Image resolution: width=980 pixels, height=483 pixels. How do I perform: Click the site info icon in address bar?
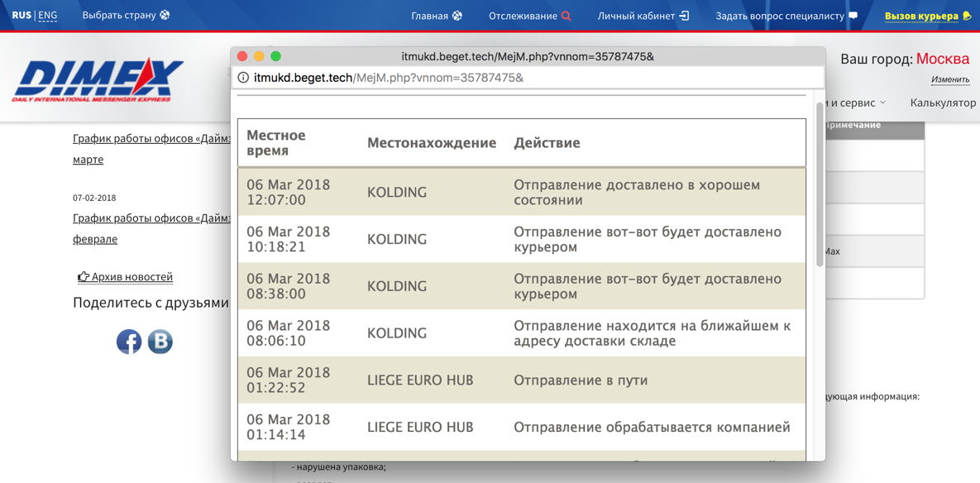click(x=243, y=78)
